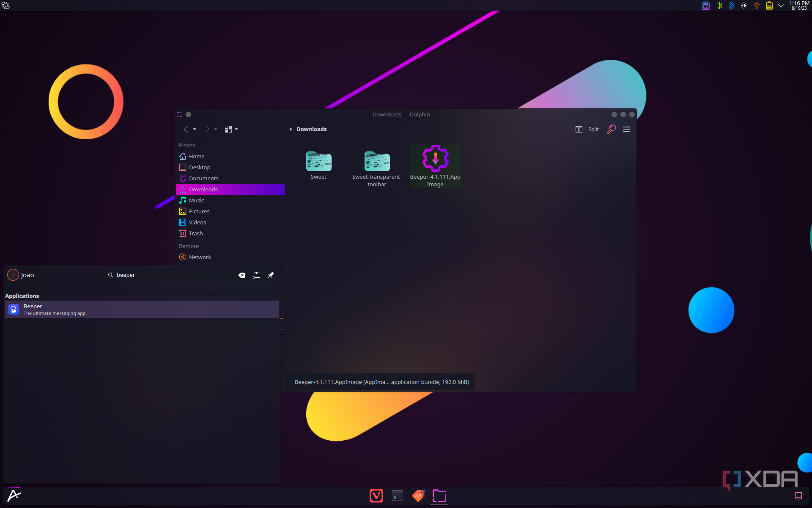812x508 pixels.
Task: Select the Beeper-4.1.111.AppImage file
Action: pyautogui.click(x=435, y=166)
